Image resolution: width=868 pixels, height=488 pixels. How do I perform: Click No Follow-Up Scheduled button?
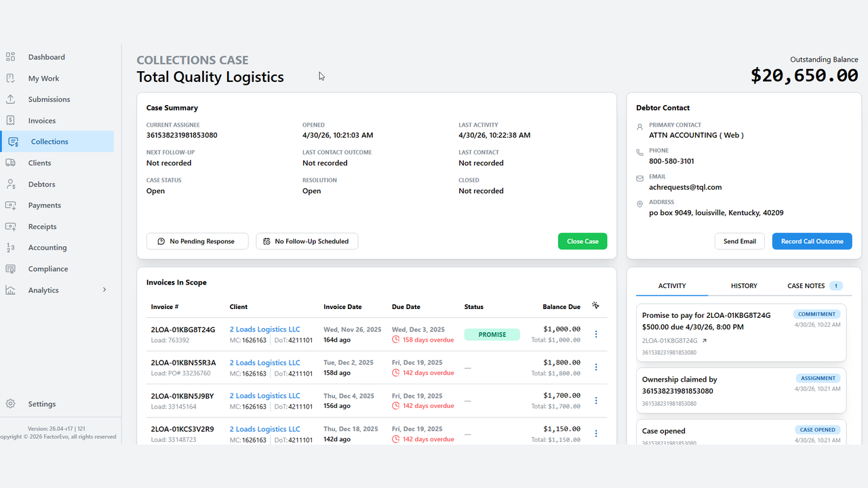(307, 241)
